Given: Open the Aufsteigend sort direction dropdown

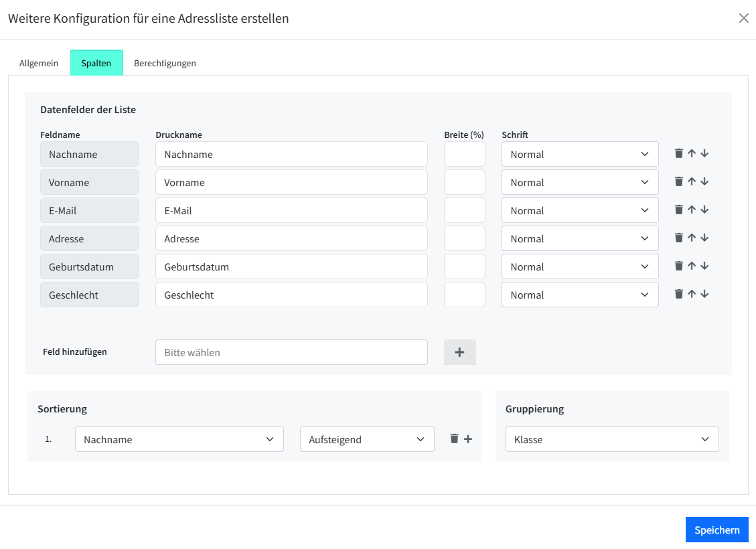Looking at the screenshot, I should [367, 440].
